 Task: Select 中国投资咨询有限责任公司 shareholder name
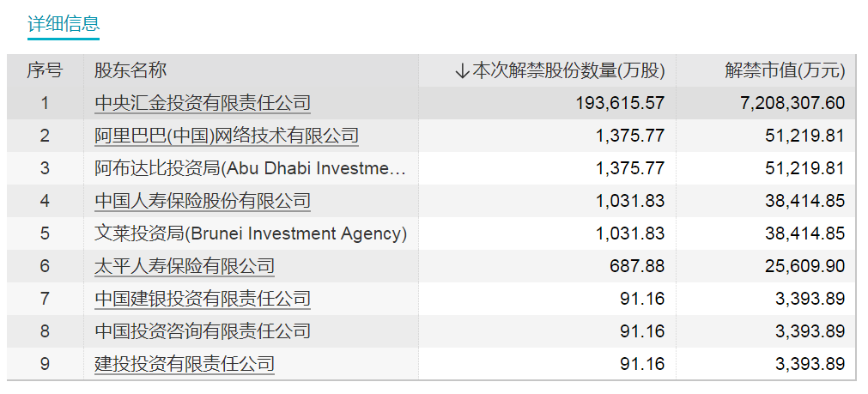click(203, 331)
